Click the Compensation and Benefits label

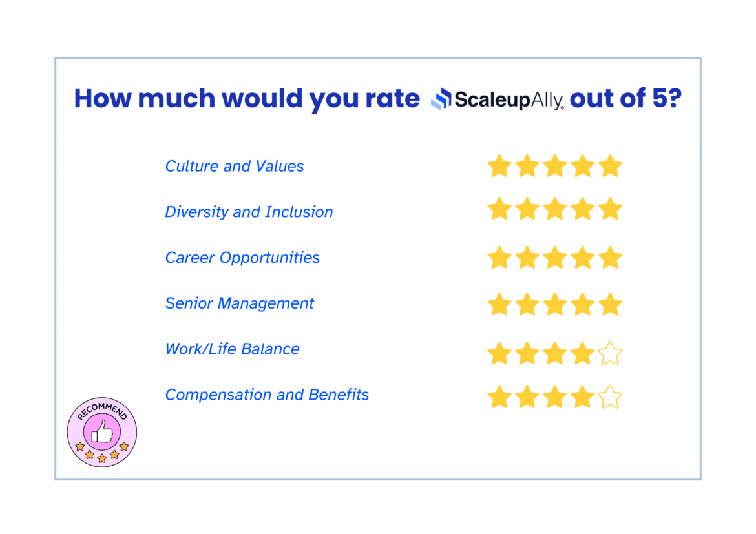(267, 395)
